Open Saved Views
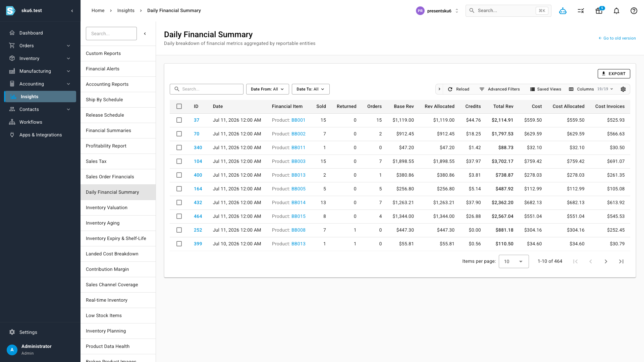 [545, 89]
